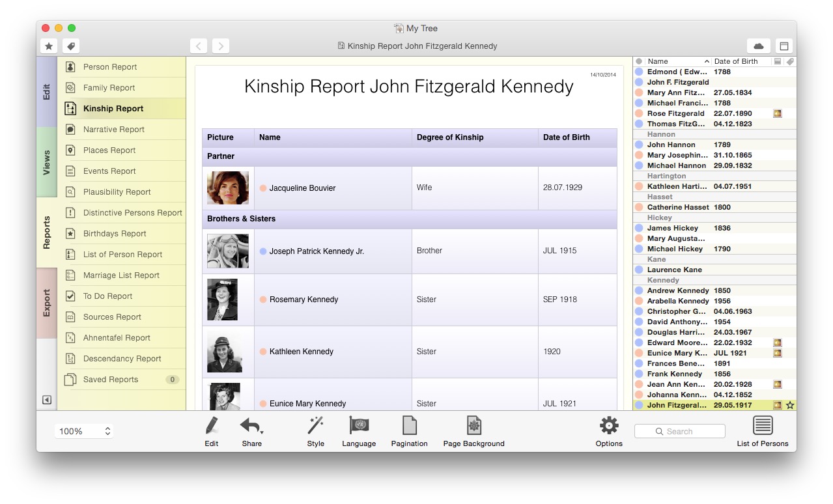The image size is (833, 504).
Task: Open the iCloud sync button
Action: [759, 46]
